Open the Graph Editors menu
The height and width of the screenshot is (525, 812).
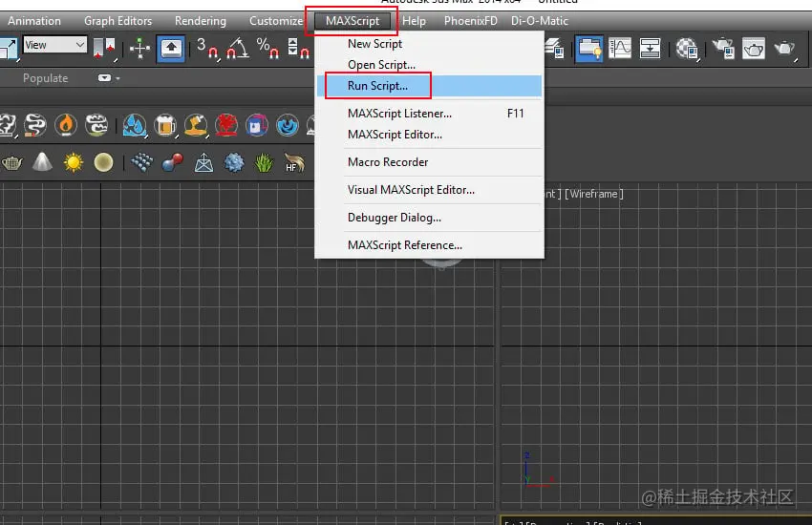(x=118, y=21)
